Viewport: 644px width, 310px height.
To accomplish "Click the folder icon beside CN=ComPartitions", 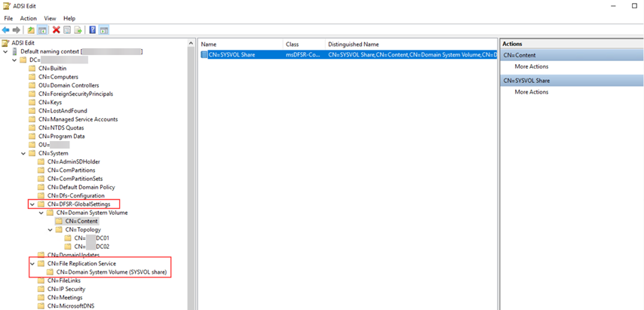I will [x=41, y=170].
